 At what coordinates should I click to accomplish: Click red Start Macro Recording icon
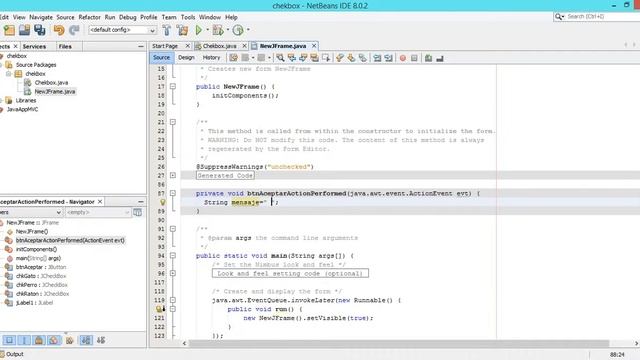(x=403, y=58)
